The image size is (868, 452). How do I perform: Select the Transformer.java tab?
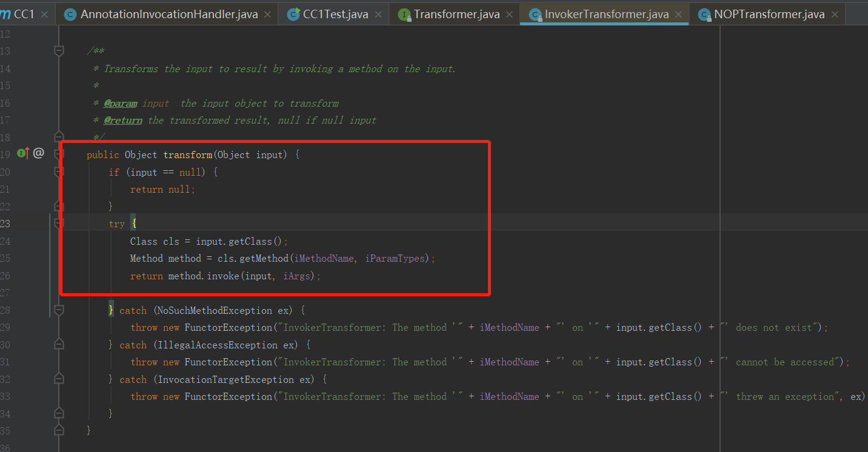point(458,14)
